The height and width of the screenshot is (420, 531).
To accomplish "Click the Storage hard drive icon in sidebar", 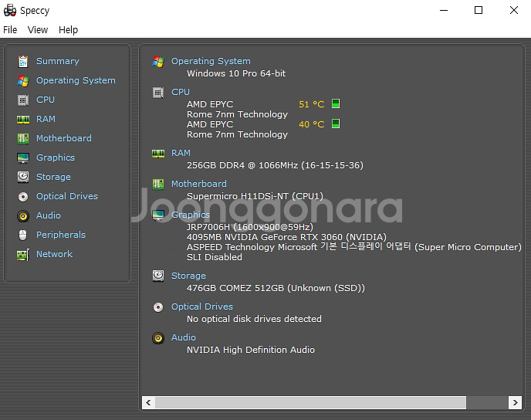I will pyautogui.click(x=23, y=177).
